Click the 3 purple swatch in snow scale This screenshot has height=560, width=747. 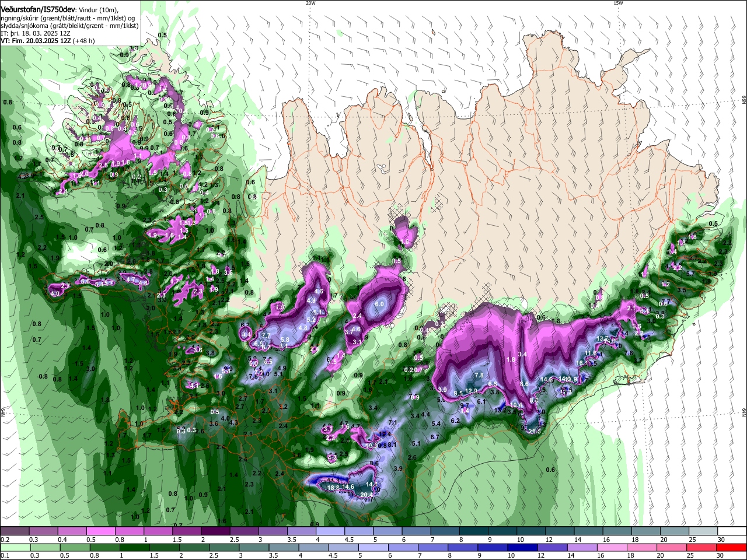click(273, 531)
